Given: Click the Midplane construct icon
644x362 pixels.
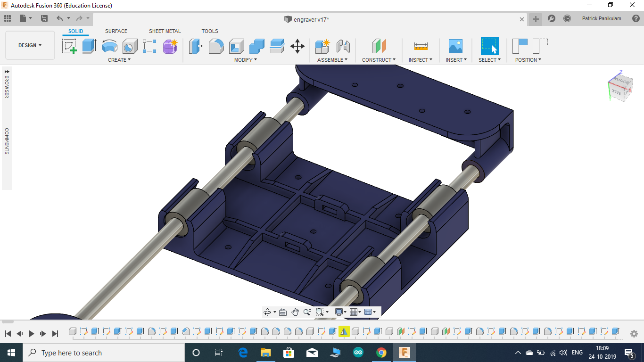Looking at the screenshot, I should pyautogui.click(x=379, y=46).
